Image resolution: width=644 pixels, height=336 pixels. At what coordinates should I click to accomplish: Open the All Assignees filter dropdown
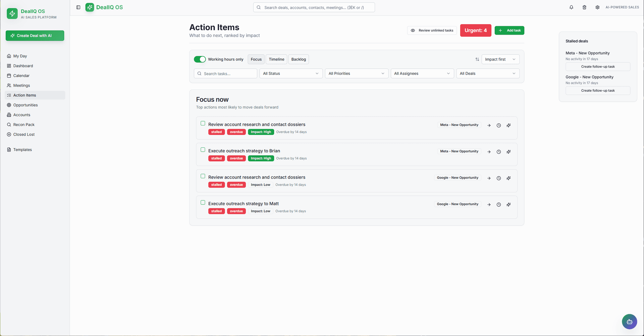pyautogui.click(x=422, y=74)
